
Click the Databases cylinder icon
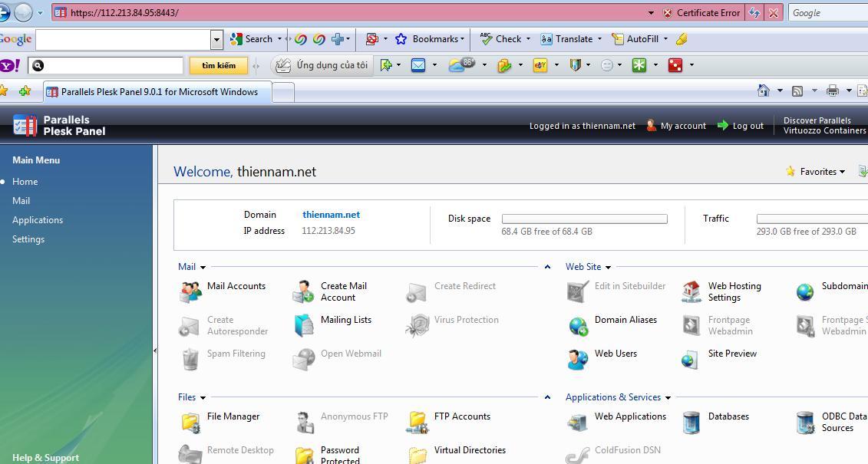coord(691,423)
